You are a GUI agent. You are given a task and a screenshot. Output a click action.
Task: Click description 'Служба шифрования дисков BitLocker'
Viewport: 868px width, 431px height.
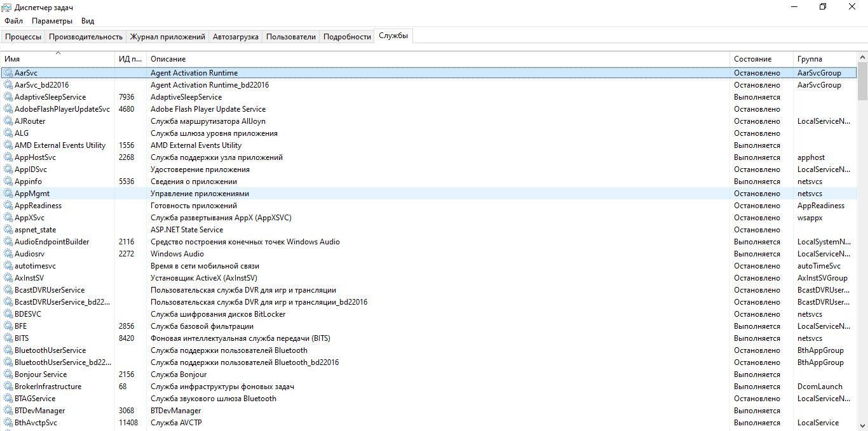point(218,314)
